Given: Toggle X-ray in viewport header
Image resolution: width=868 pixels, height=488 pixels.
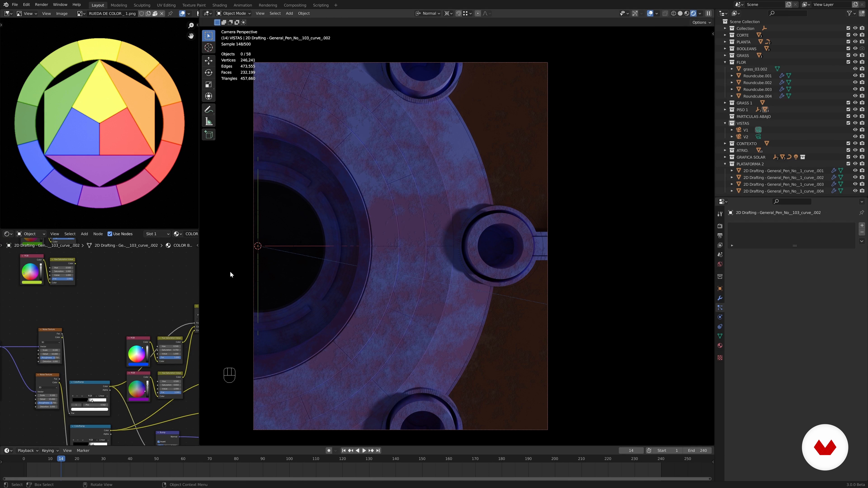Looking at the screenshot, I should click(665, 14).
